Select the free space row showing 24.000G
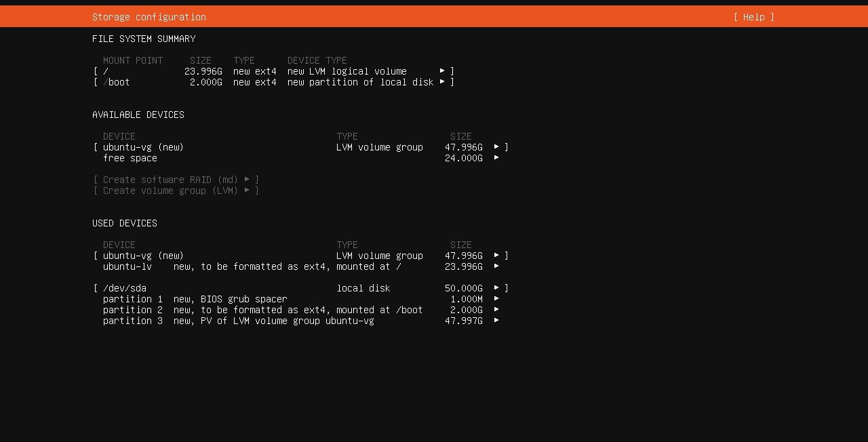Image resolution: width=868 pixels, height=442 pixels. pos(130,158)
